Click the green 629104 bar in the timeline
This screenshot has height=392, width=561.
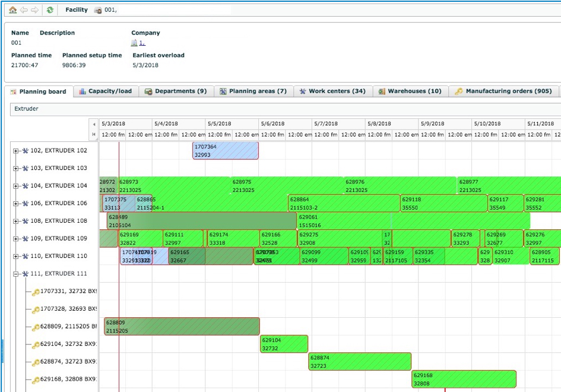tap(284, 344)
